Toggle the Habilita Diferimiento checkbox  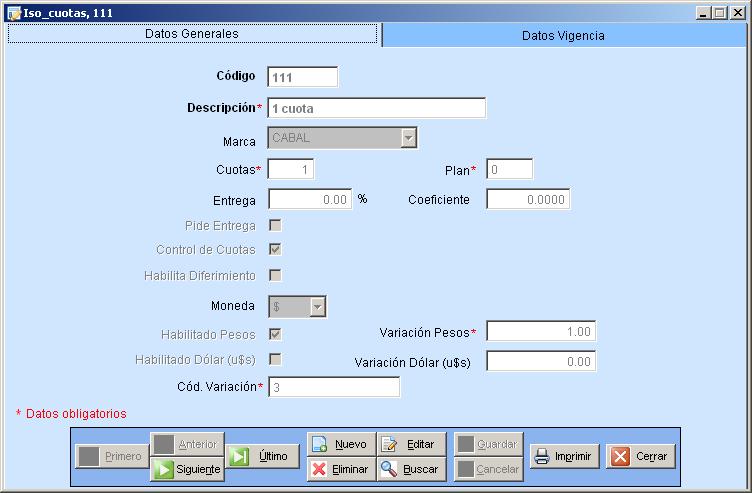point(275,275)
